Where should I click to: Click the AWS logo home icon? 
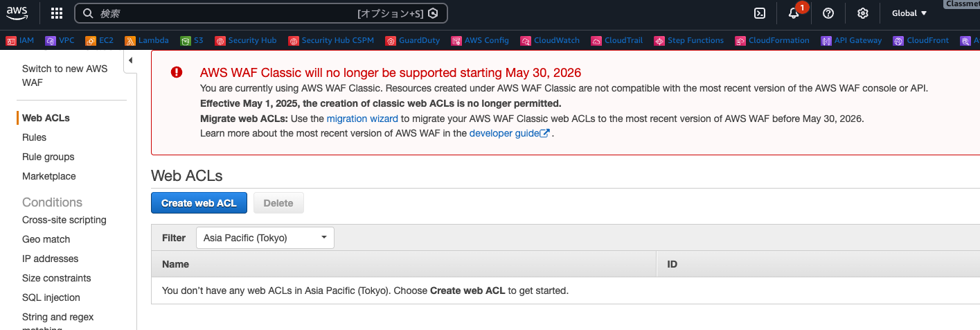click(x=17, y=12)
